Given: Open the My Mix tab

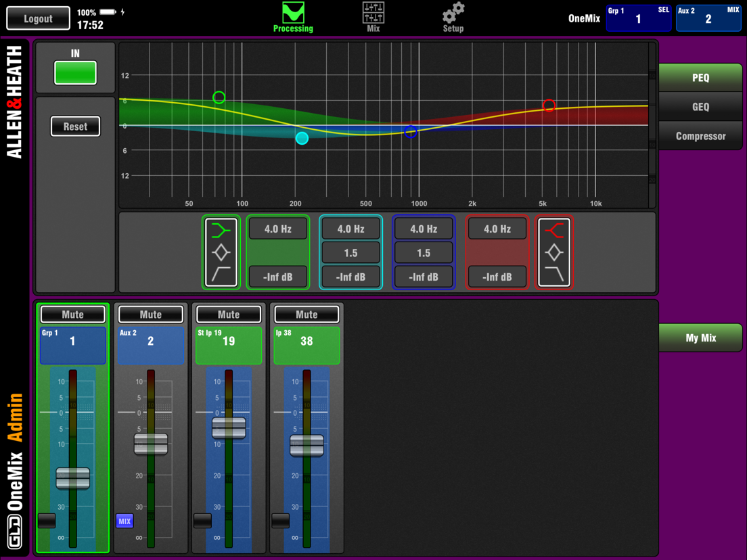Looking at the screenshot, I should click(700, 337).
